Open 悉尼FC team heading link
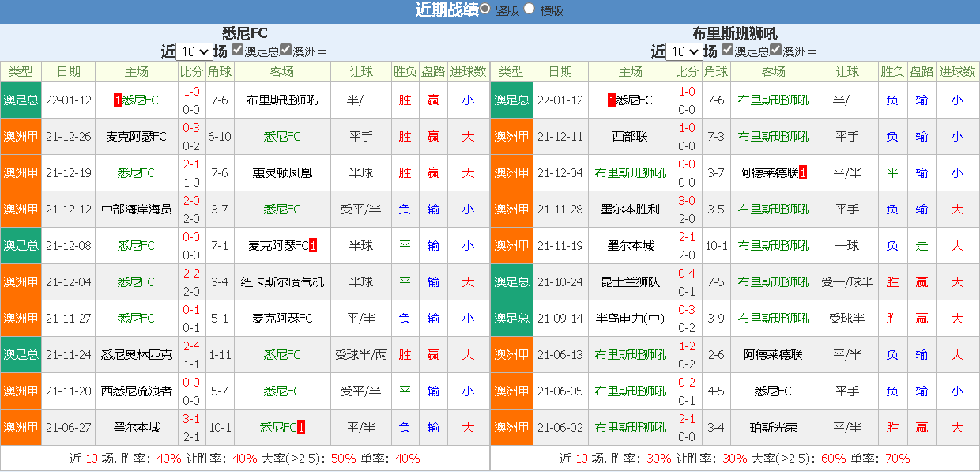The image size is (980, 472). [x=245, y=33]
